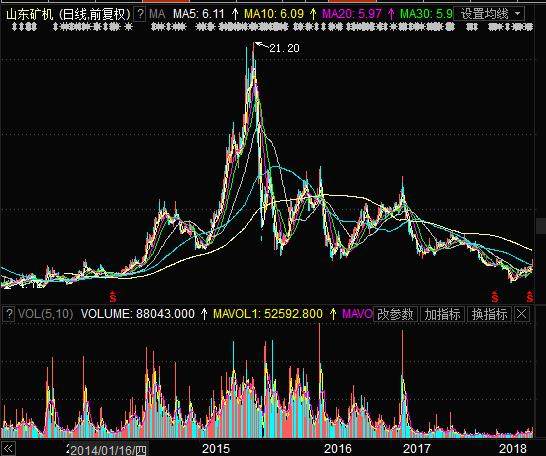
Task: Click the 2017 axis label
Action: click(x=417, y=448)
